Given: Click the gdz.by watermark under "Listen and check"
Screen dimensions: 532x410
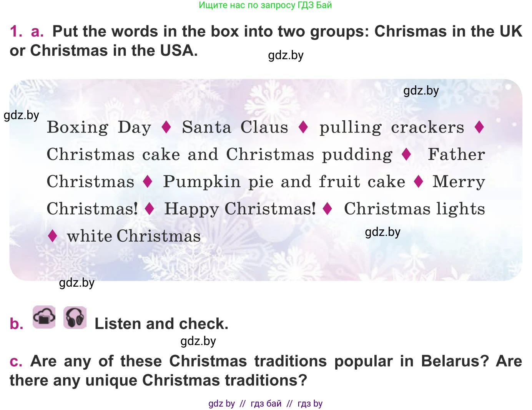Looking at the screenshot, I should click(x=198, y=341).
